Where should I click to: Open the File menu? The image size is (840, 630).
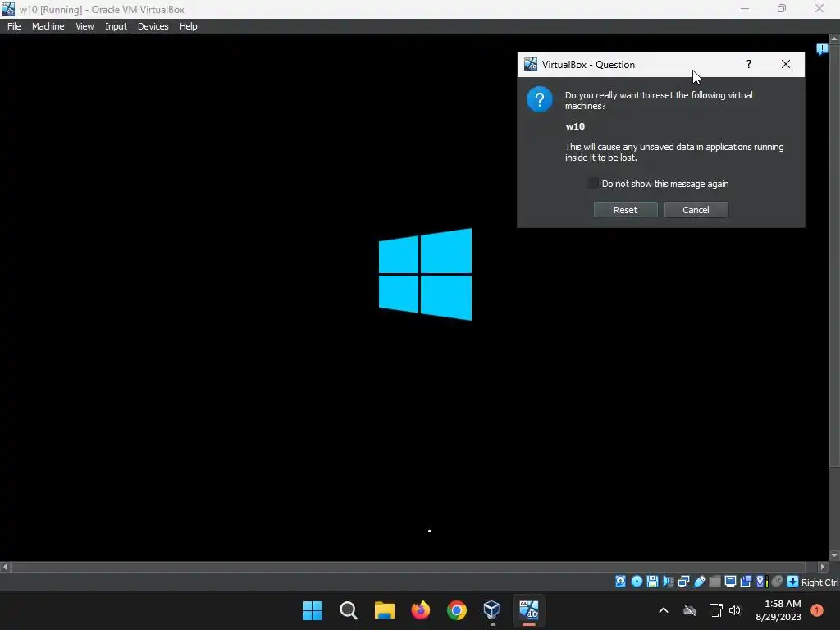click(x=14, y=26)
